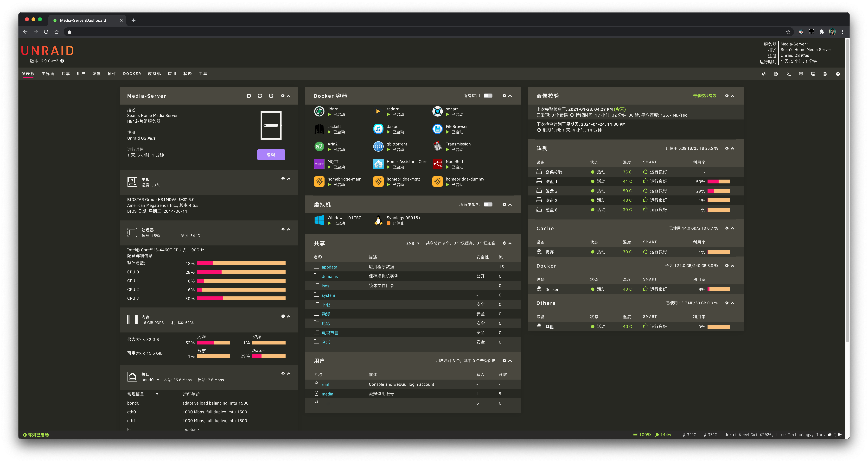Open the SMB protocol dropdown in shares

tap(412, 244)
